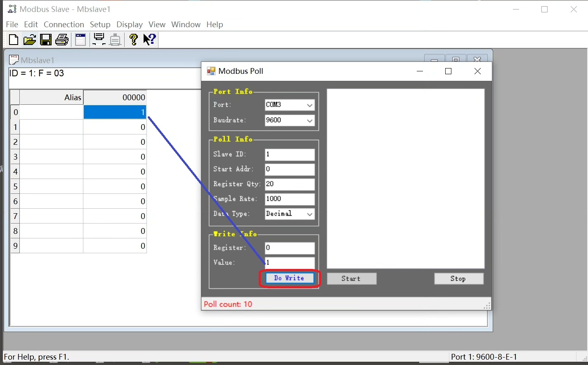588x365 pixels.
Task: Open the View menu
Action: [157, 24]
